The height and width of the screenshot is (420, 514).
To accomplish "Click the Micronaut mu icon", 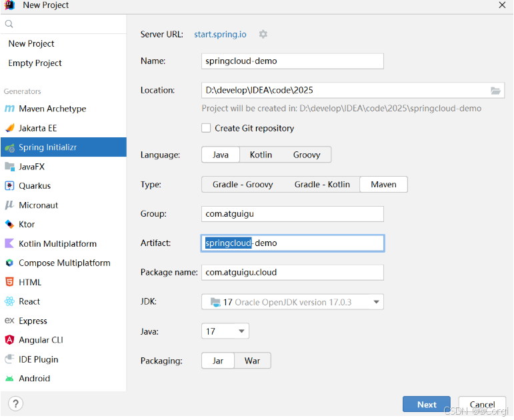I will point(9,205).
